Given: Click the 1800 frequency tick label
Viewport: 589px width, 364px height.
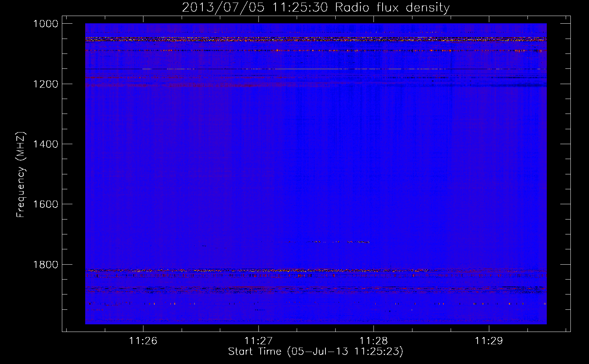Looking at the screenshot, I should [46, 265].
